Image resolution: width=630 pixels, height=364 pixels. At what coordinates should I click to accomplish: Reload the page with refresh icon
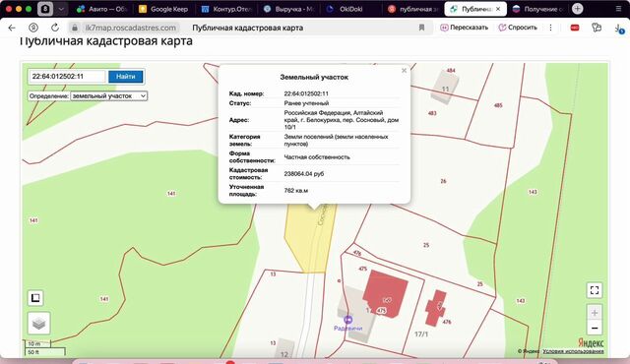(55, 28)
